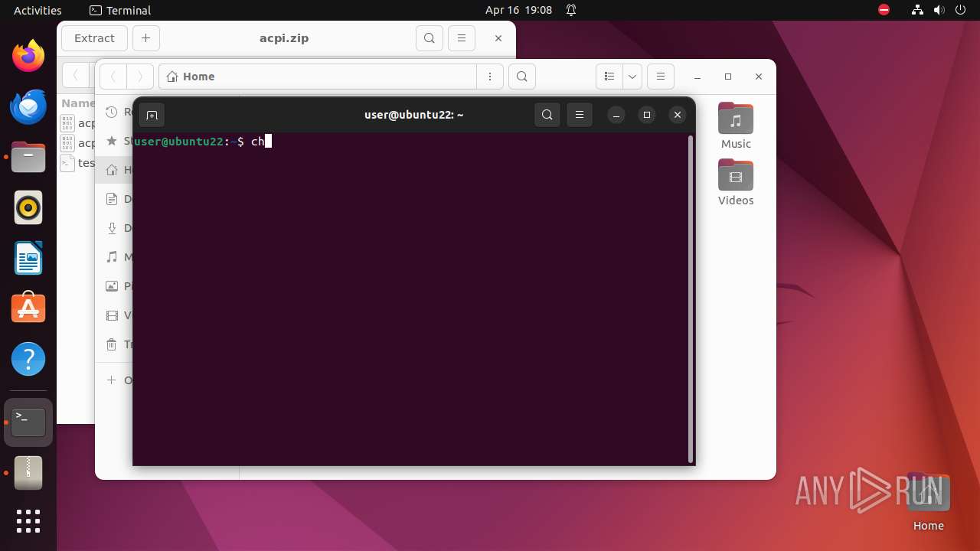Open Files window main menu
Screen dimensions: 980x551
[x=661, y=77]
